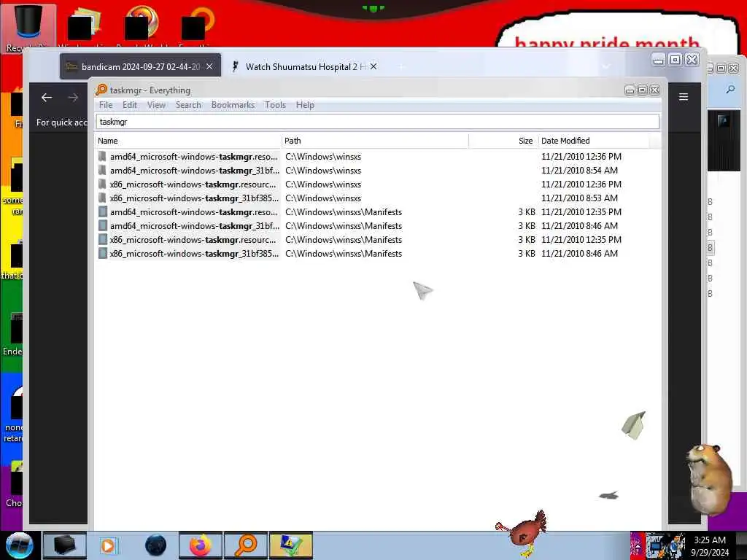Click file icon of amd64 taskmgr.reso manifest row
The width and height of the screenshot is (747, 560).
click(102, 212)
